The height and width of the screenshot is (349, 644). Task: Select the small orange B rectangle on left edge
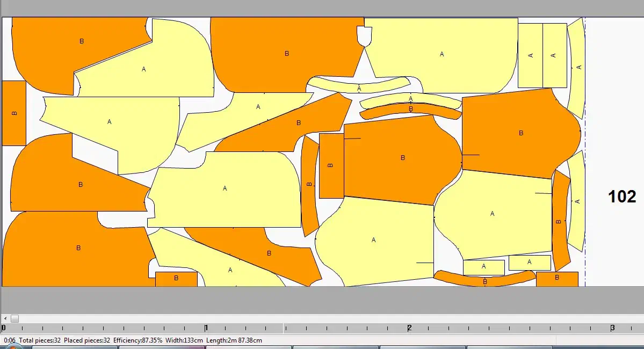tap(14, 113)
